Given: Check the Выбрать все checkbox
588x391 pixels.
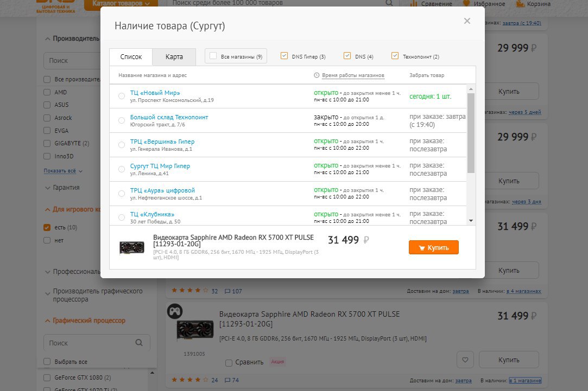Looking at the screenshot, I should (47, 361).
